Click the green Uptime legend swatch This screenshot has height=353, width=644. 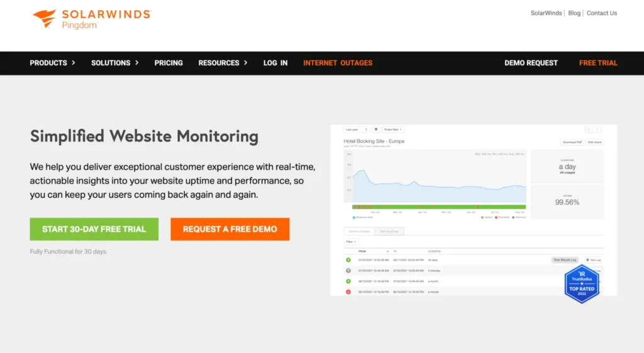click(482, 217)
